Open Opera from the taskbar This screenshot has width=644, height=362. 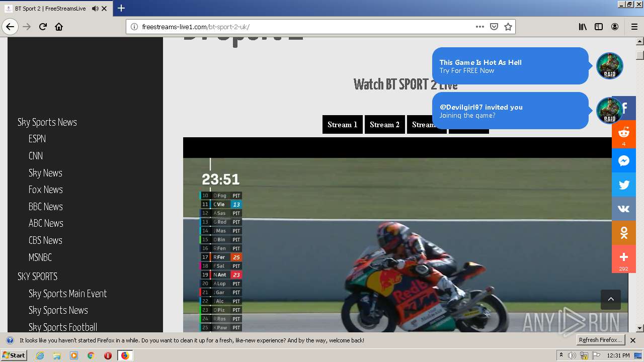pos(108,355)
